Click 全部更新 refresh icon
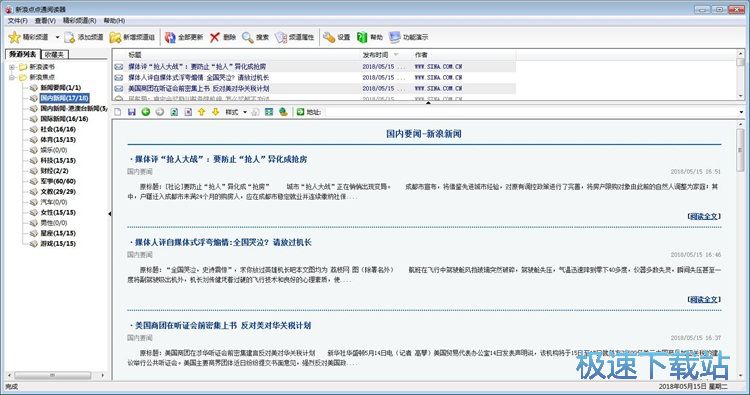 click(x=170, y=37)
